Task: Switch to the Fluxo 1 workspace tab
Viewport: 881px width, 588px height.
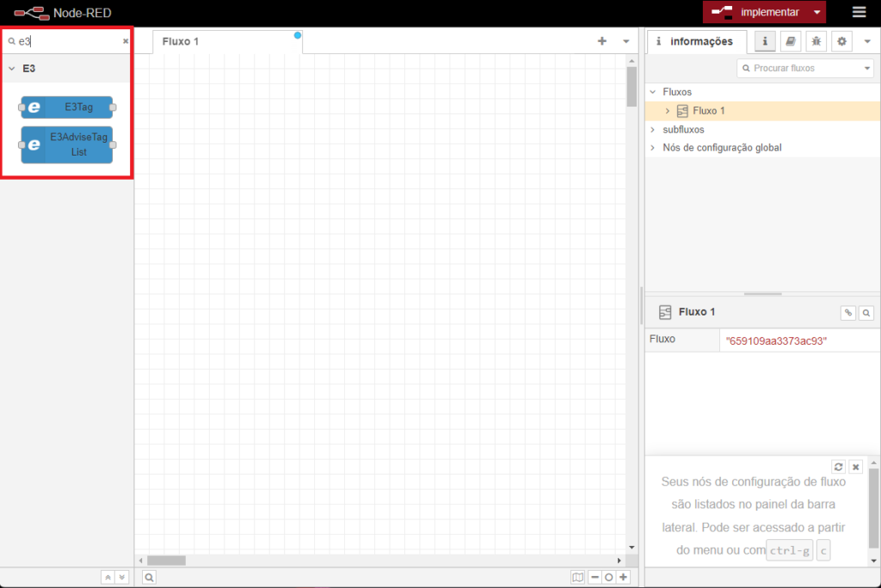Action: [x=181, y=41]
